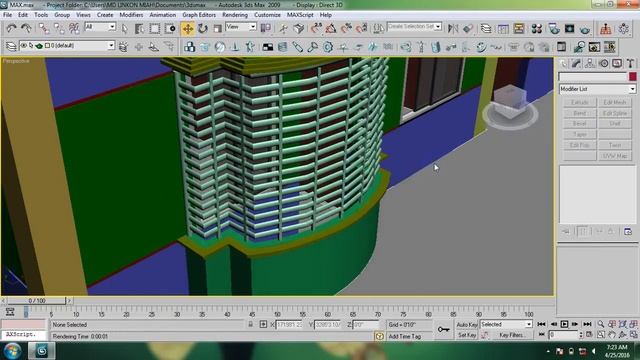
Task: Click the Edit Mesh modifier button
Action: tap(615, 102)
